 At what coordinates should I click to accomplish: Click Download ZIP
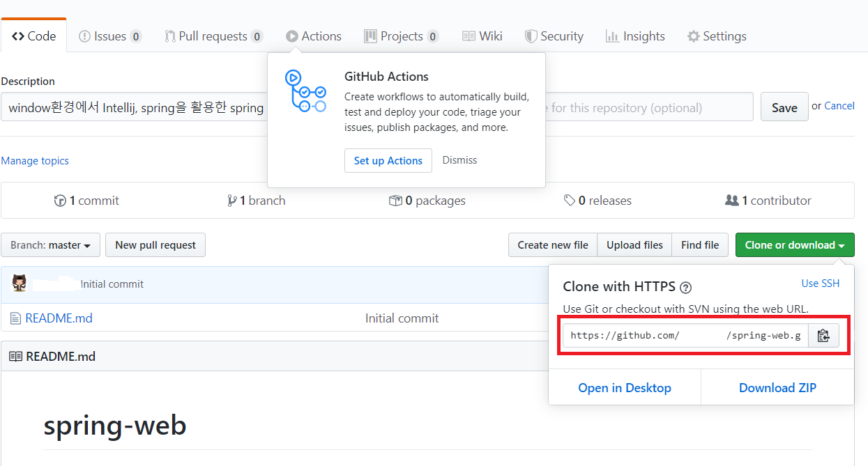pyautogui.click(x=777, y=388)
